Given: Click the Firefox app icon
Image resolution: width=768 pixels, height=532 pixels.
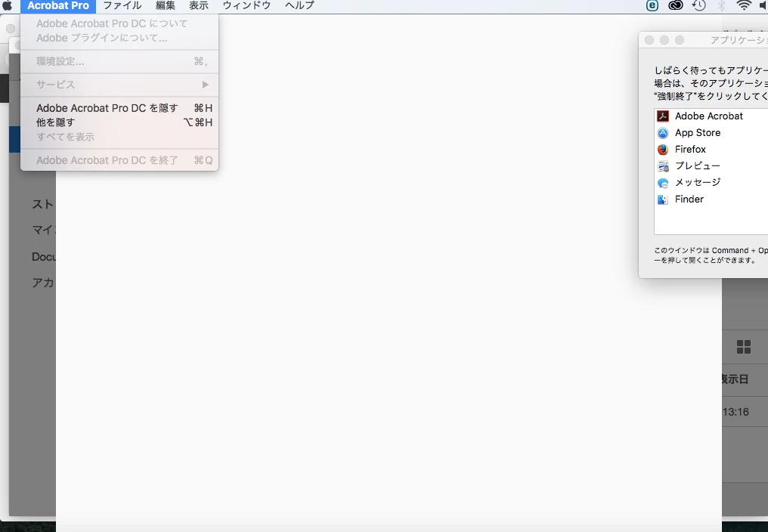Looking at the screenshot, I should click(x=663, y=150).
